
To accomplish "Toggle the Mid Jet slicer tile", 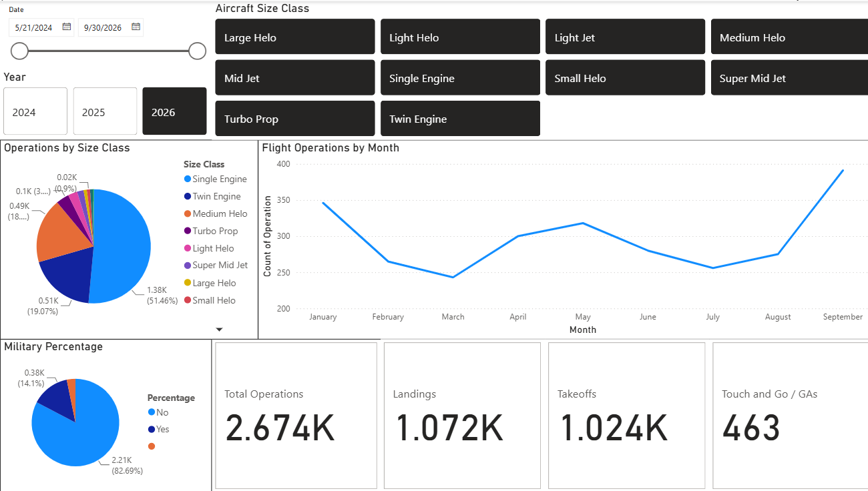I will [x=295, y=77].
